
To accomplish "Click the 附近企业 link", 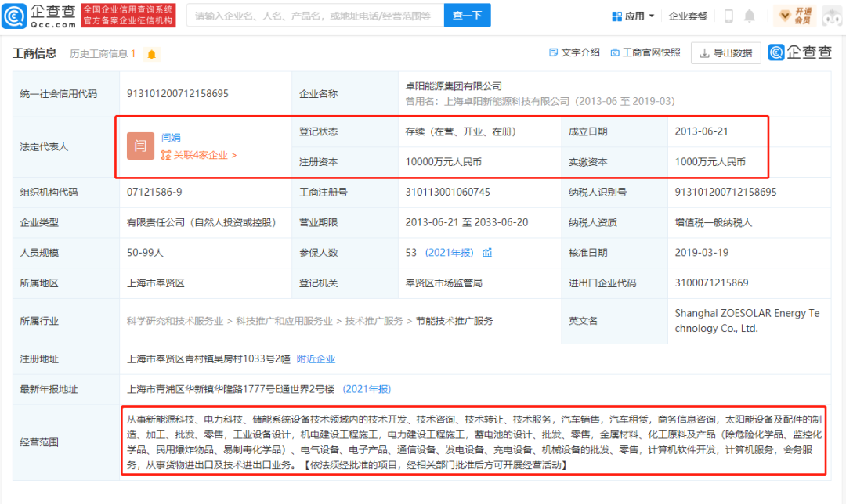I will coord(316,359).
